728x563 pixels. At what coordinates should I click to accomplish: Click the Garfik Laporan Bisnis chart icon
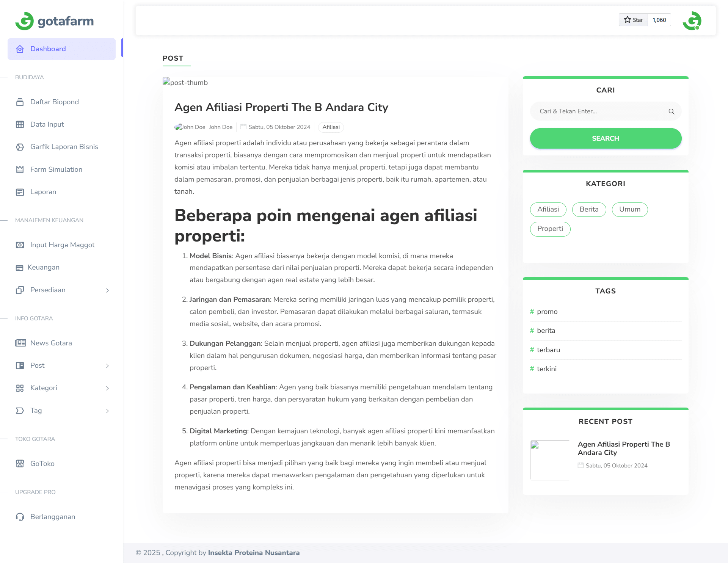[x=20, y=147]
